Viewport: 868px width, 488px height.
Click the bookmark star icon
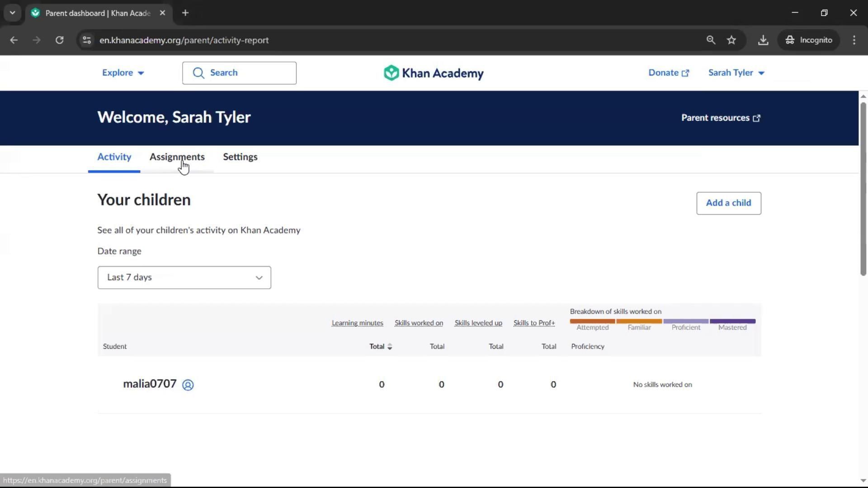pos(731,40)
